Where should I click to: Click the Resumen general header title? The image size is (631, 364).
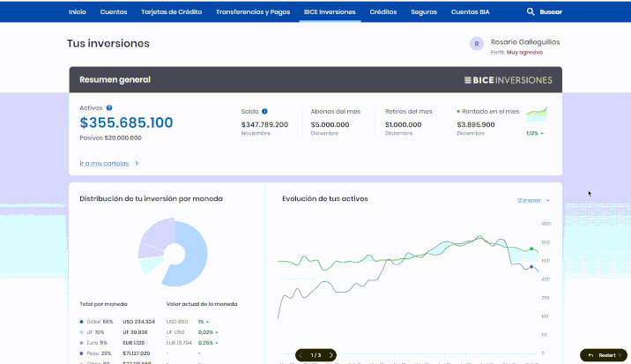(x=115, y=79)
